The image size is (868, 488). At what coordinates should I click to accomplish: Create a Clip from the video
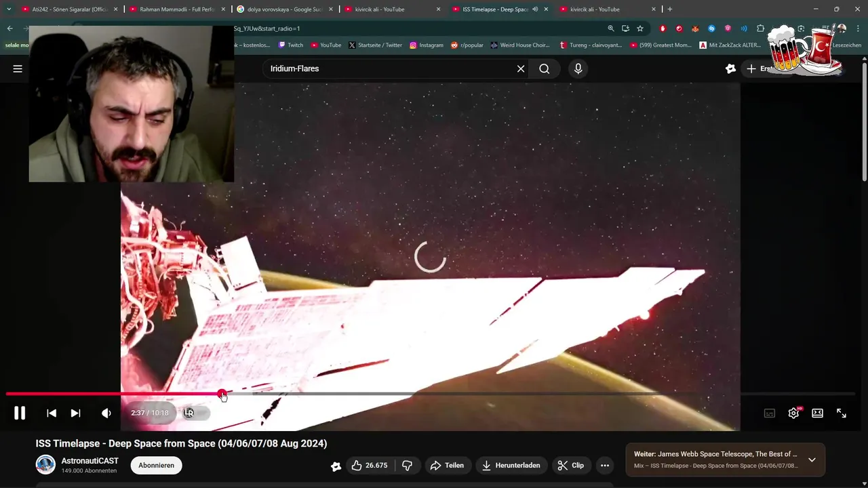pyautogui.click(x=570, y=466)
